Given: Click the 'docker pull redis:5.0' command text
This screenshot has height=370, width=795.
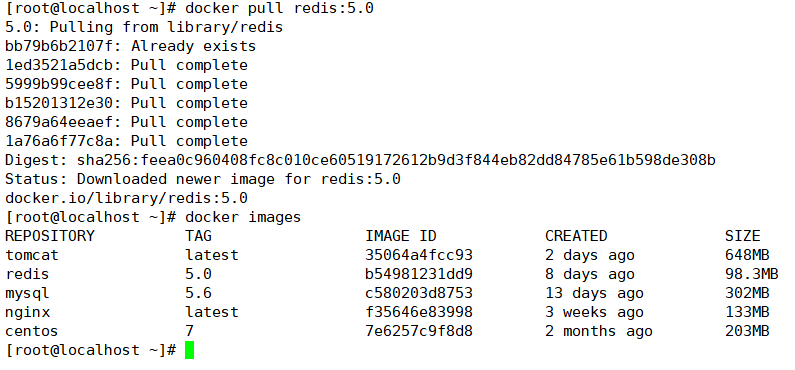Looking at the screenshot, I should coord(279,8).
